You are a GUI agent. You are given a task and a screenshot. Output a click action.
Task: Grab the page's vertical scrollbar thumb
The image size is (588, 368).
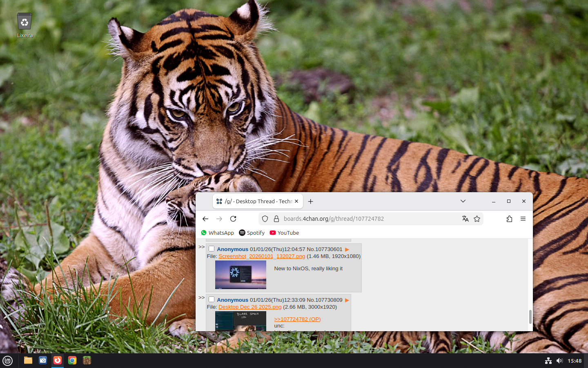(530, 317)
